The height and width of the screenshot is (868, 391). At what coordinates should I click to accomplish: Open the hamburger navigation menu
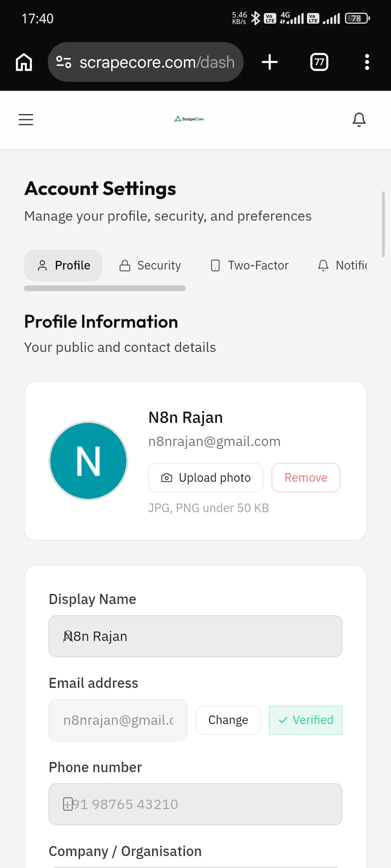(26, 120)
